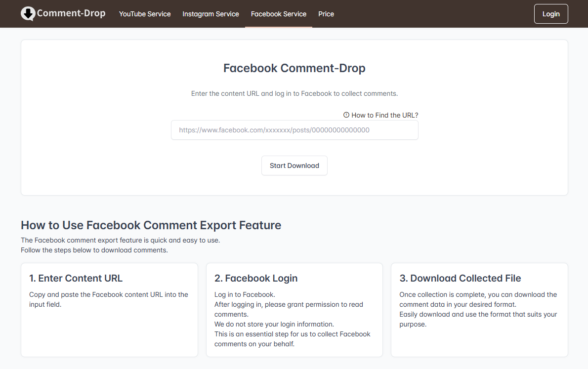Viewport: 588px width, 369px height.
Task: Click 'The Facebook comment export feature is quick' text
Action: click(x=121, y=241)
